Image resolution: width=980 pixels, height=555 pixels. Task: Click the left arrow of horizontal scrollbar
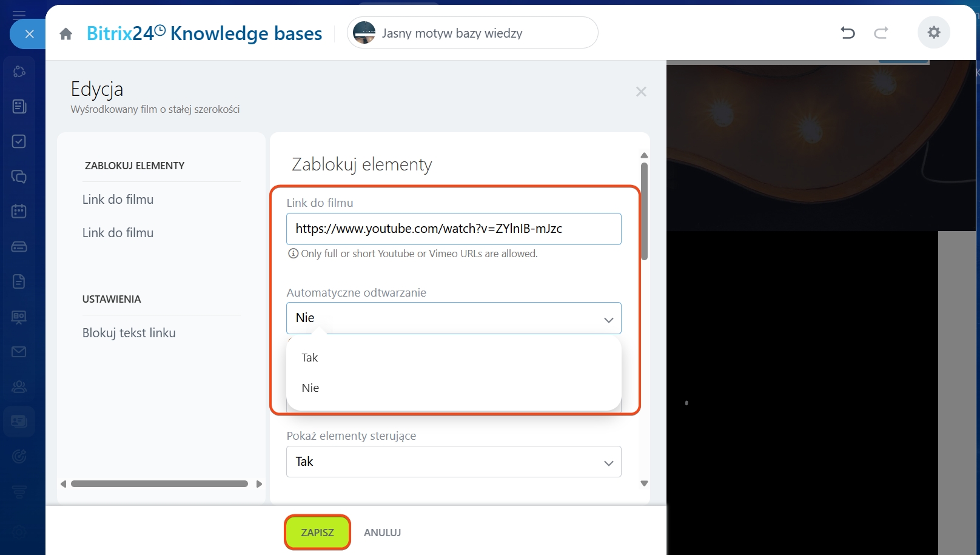[63, 484]
